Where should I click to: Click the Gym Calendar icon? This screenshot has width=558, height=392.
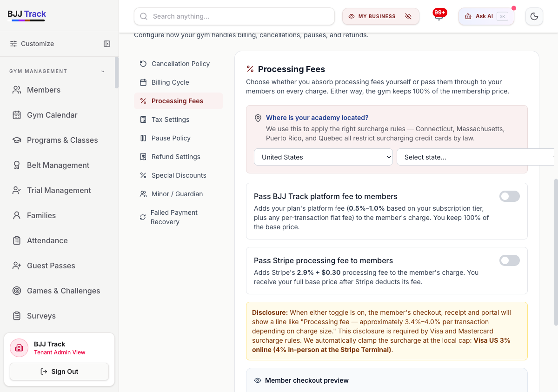coord(17,115)
